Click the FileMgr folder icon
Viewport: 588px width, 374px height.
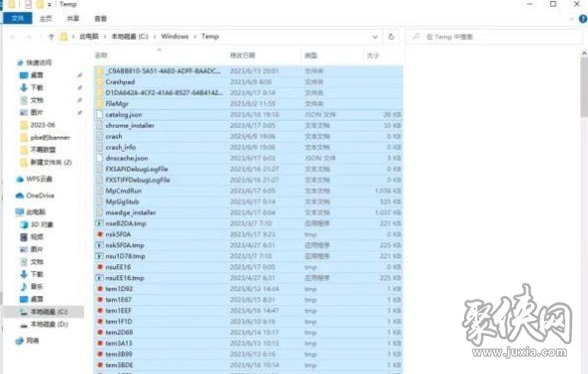[x=100, y=104]
